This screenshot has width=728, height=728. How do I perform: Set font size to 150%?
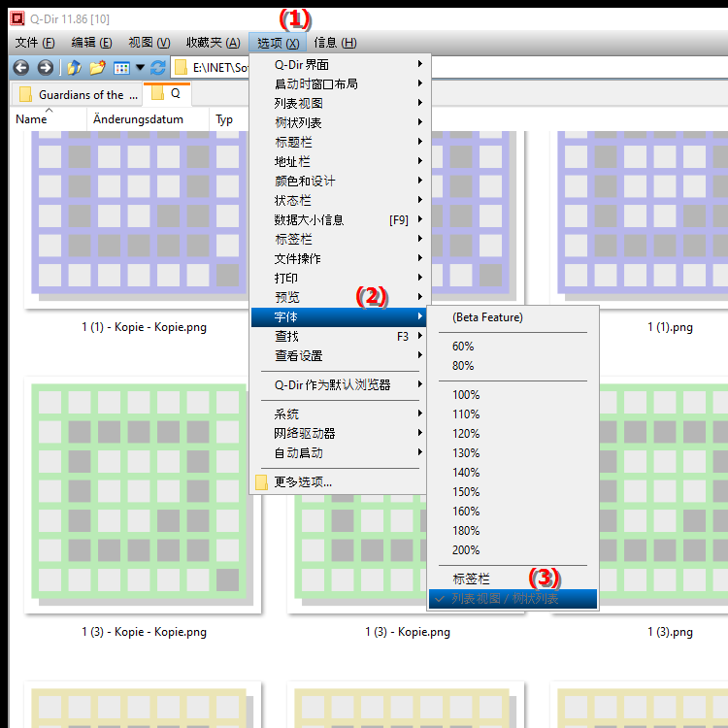513,492
